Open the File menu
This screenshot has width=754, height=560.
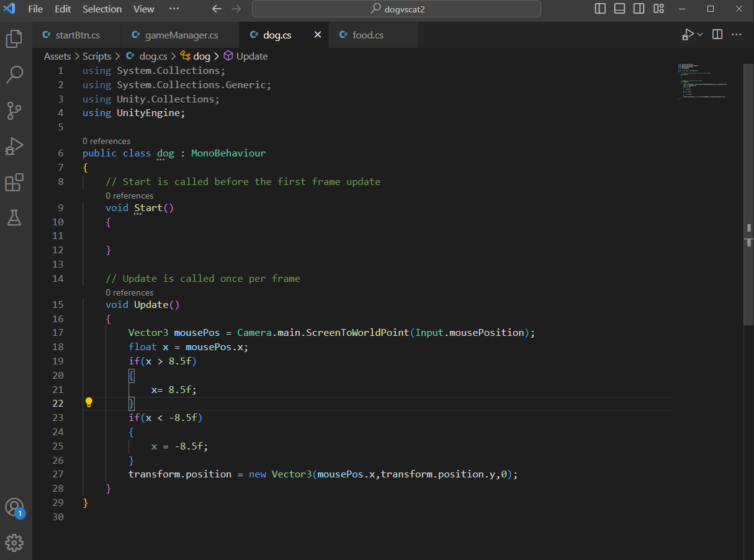36,9
